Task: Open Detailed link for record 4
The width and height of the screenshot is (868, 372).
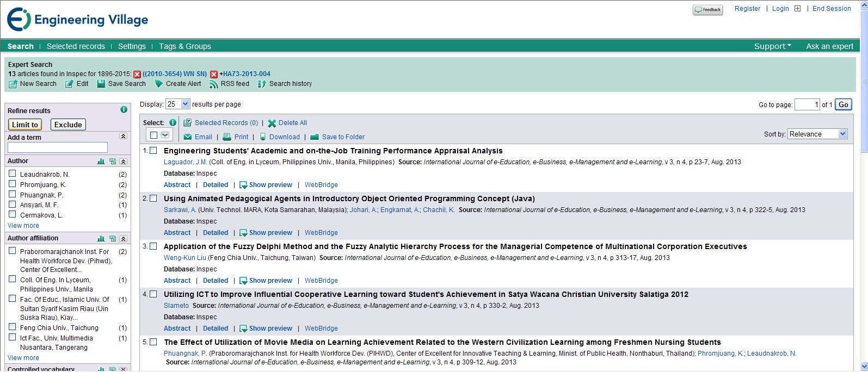Action: [x=216, y=328]
